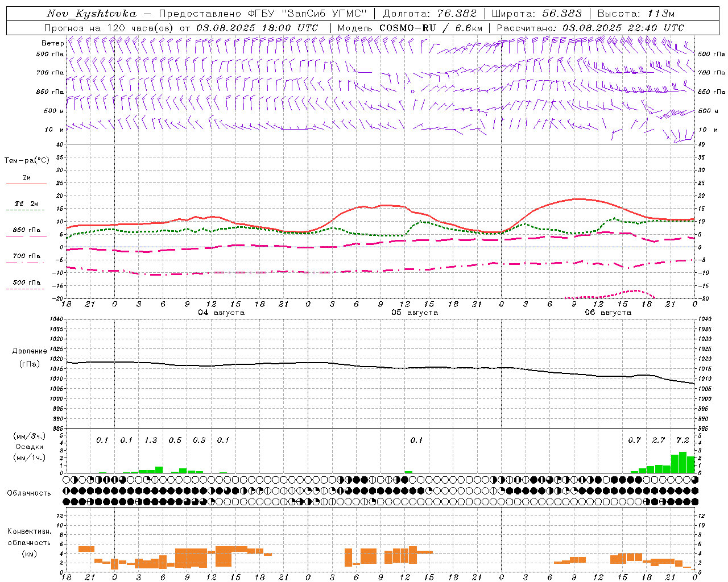Select the 'Широта: 56.383' latitude value
728x582 pixels.
(536, 14)
